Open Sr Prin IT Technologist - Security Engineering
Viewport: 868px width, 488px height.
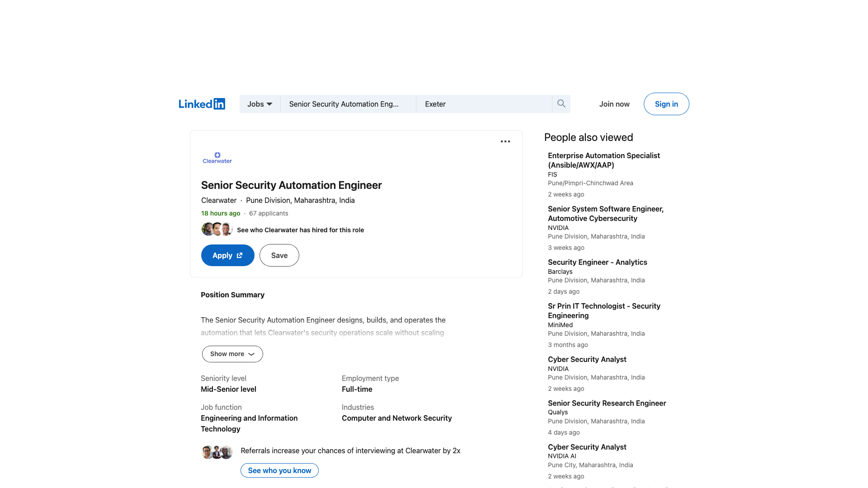(604, 310)
